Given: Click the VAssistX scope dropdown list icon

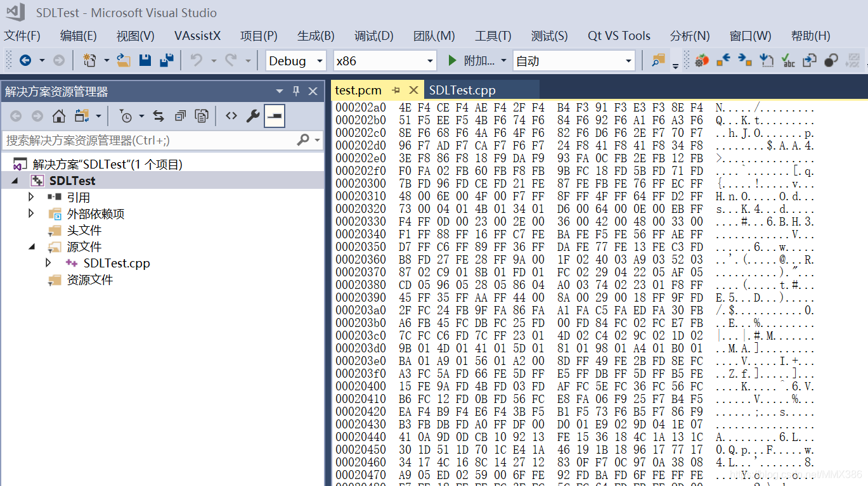Looking at the screenshot, I should [x=767, y=60].
